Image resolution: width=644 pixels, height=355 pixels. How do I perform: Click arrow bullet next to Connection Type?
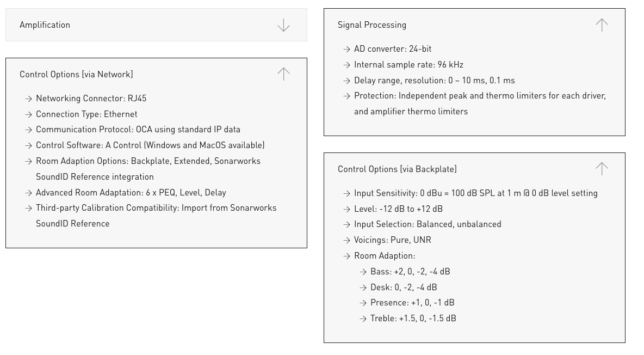coord(29,115)
